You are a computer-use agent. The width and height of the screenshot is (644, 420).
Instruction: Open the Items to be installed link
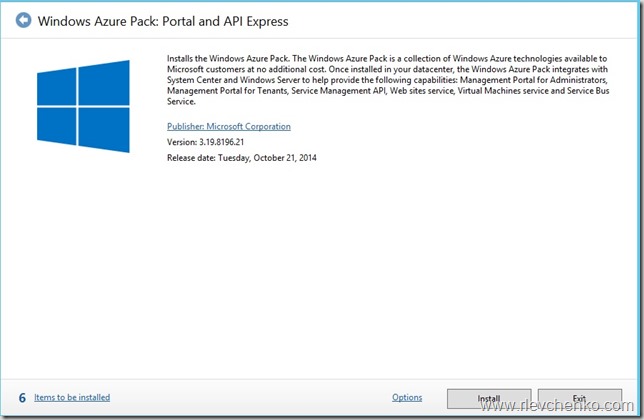pos(72,397)
